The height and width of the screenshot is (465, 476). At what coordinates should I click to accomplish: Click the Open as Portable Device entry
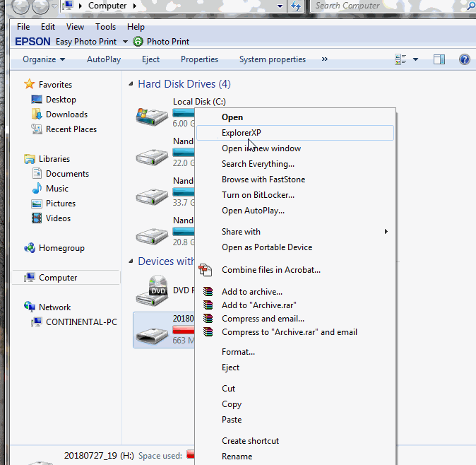pos(295,247)
